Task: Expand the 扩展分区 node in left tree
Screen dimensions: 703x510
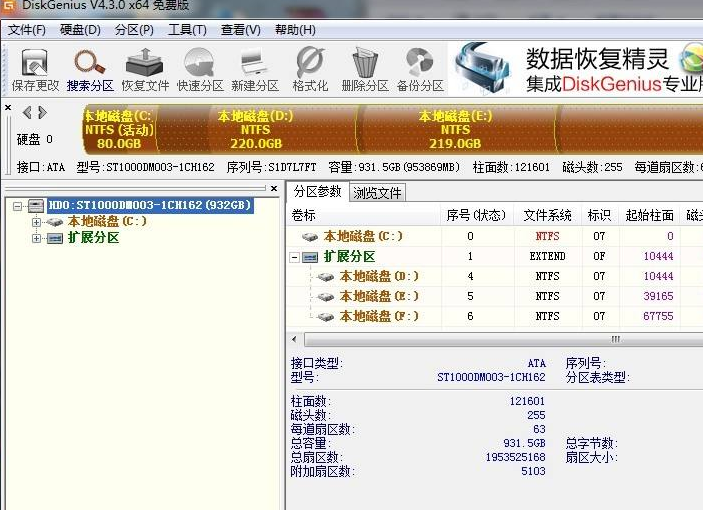Action: coord(37,238)
